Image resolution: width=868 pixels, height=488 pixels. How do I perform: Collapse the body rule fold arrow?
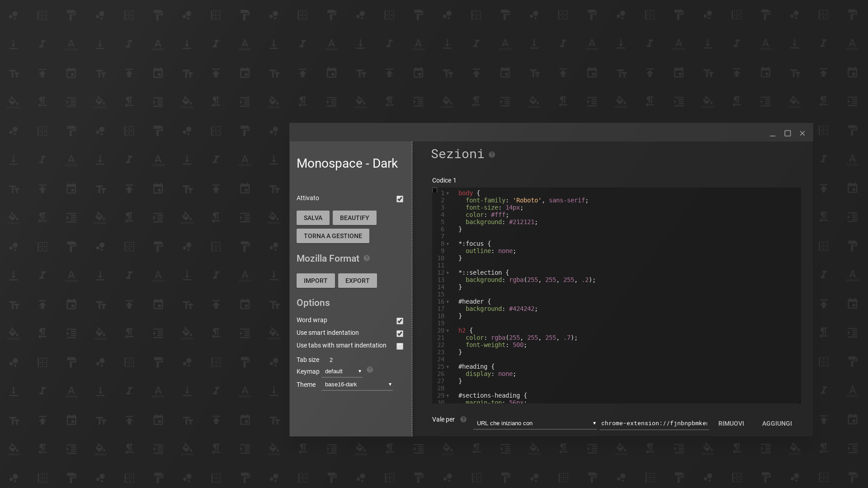tap(448, 193)
